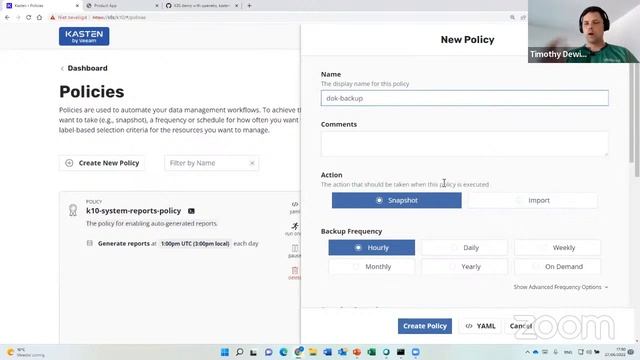Open the Windows Start menu

click(224, 352)
